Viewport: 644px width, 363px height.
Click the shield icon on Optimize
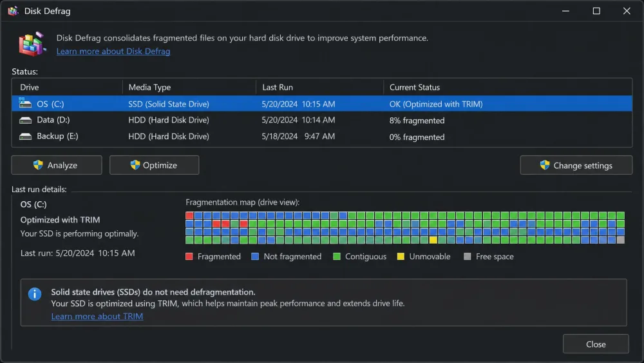[x=135, y=165]
